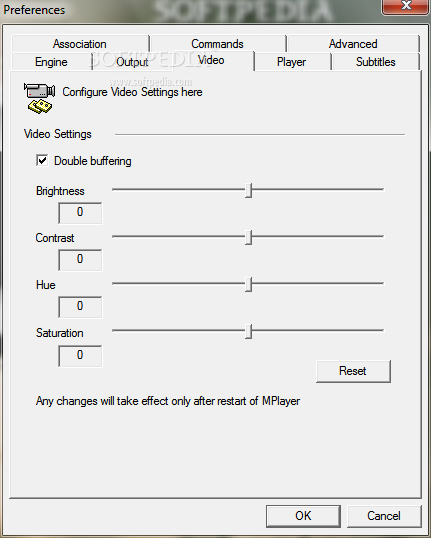Focus the Saturation value field
Viewport: 431px width, 538px height.
80,356
